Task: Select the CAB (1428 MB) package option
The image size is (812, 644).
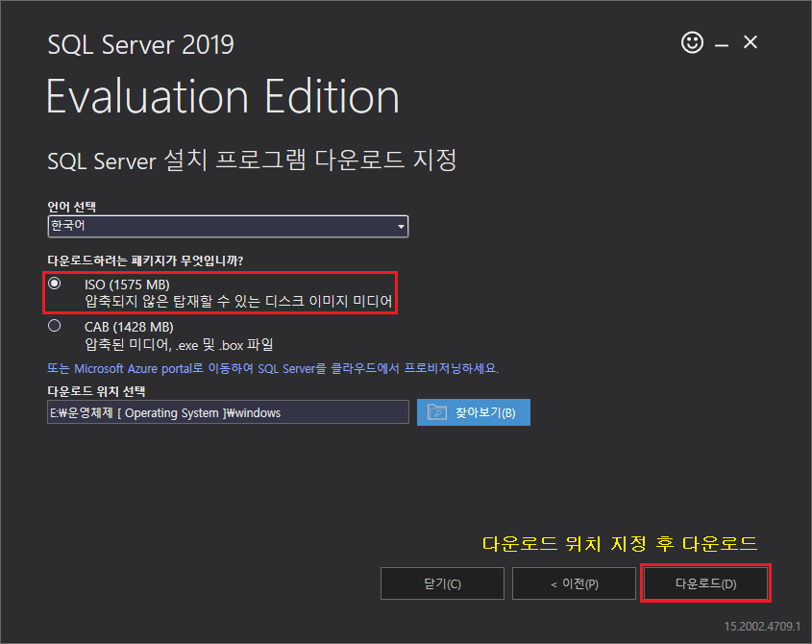Action: [55, 326]
